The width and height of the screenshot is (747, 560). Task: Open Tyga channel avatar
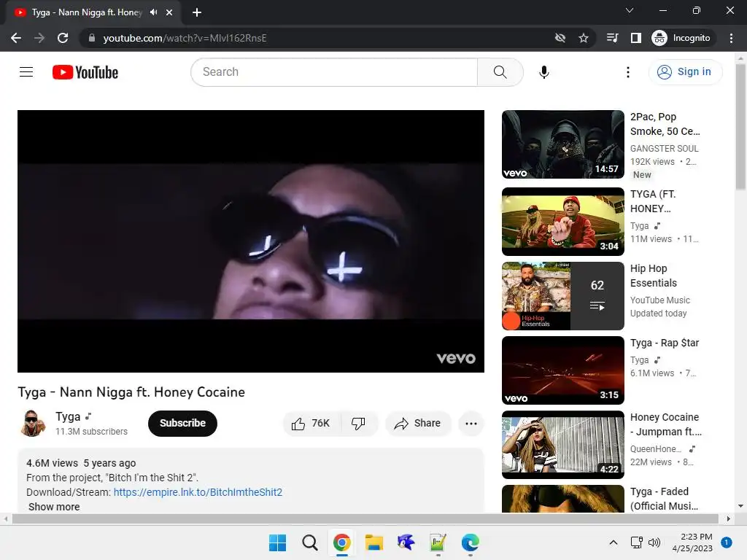pyautogui.click(x=32, y=424)
